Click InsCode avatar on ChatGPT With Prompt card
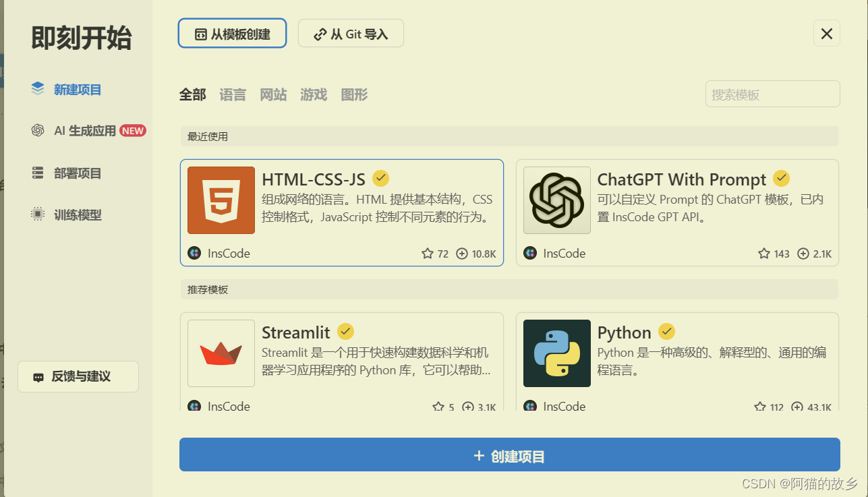The image size is (868, 497). point(530,254)
